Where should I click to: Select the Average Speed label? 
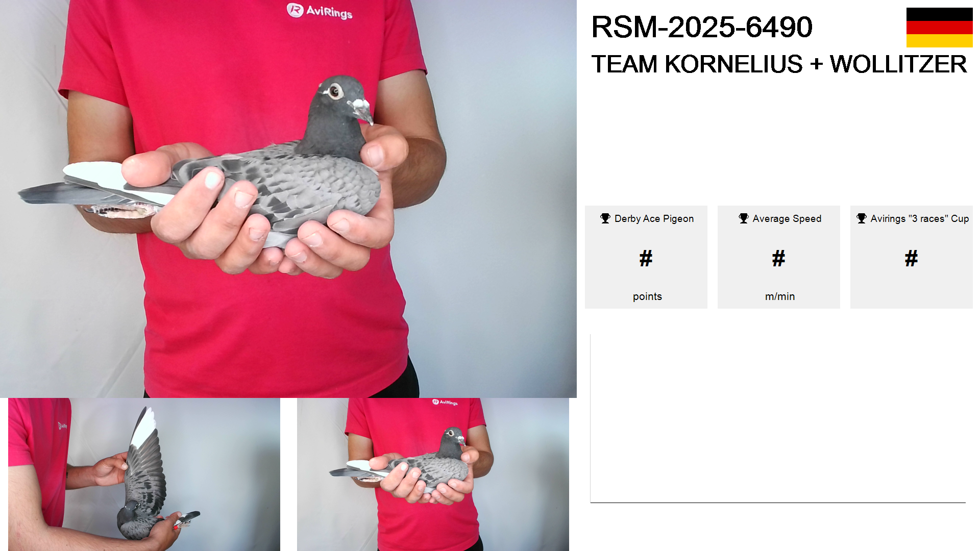pyautogui.click(x=787, y=218)
